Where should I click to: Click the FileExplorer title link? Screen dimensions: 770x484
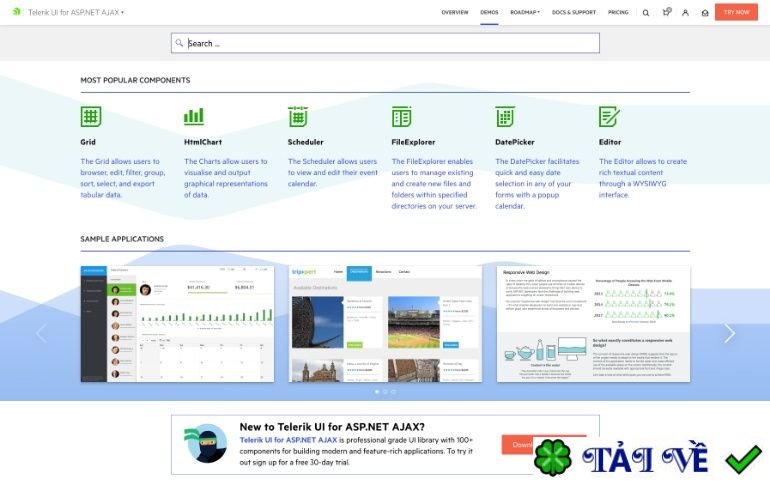(413, 142)
